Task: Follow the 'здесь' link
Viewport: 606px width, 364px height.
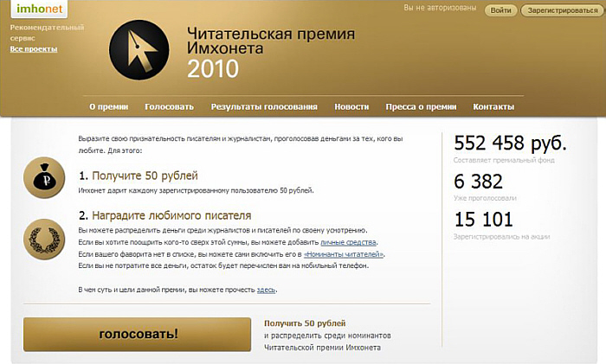Action: tap(267, 290)
